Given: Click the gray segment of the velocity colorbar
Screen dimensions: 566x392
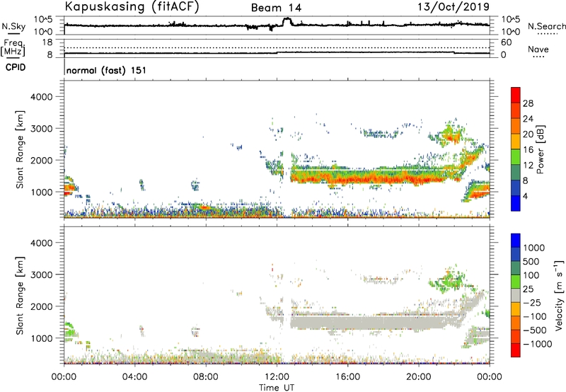Looking at the screenshot, I should (x=516, y=296).
